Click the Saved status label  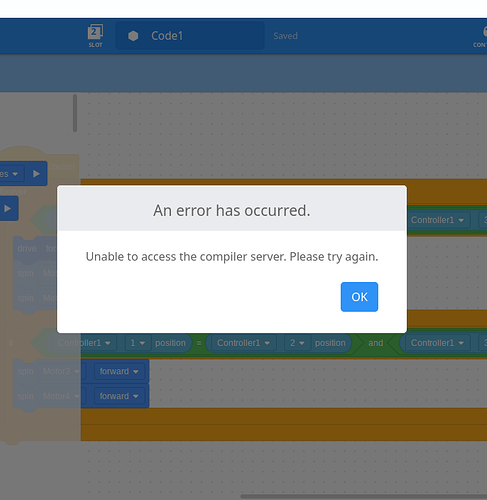285,36
